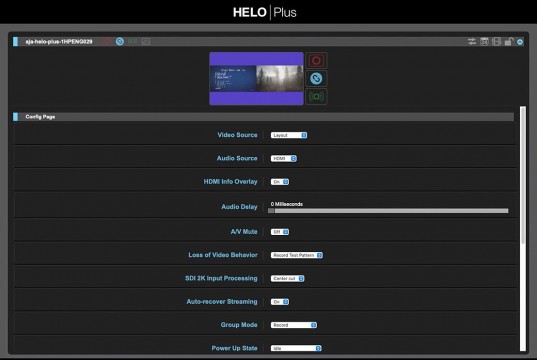Open the Video Source dropdown

click(x=289, y=135)
